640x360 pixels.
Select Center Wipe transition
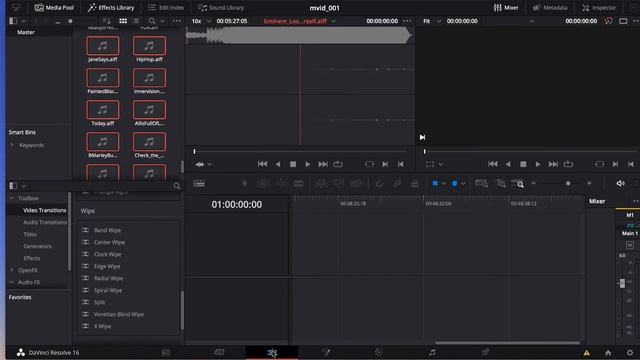(109, 242)
